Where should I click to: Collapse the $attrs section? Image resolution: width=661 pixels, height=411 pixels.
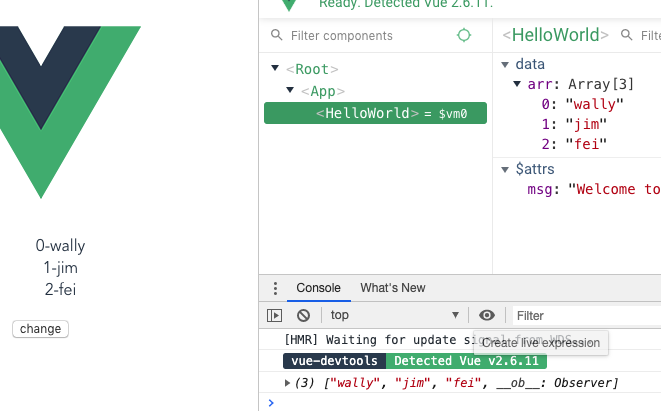(505, 169)
